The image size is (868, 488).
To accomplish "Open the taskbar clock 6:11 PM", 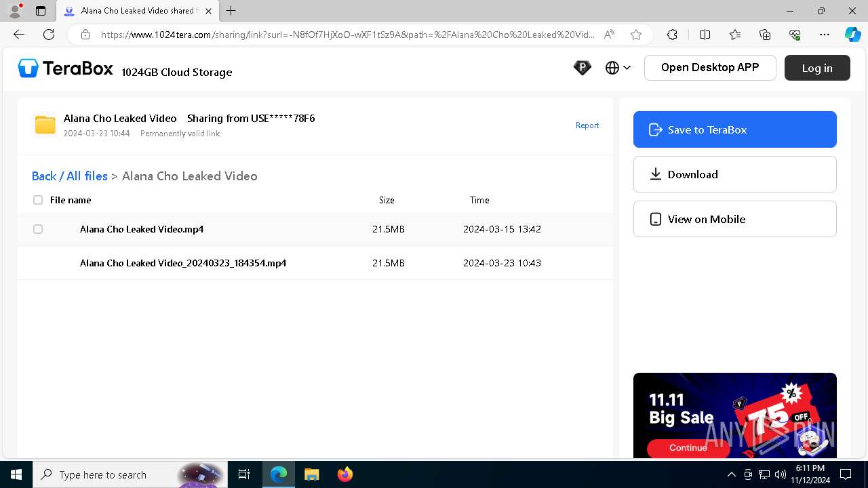I will pyautogui.click(x=810, y=474).
